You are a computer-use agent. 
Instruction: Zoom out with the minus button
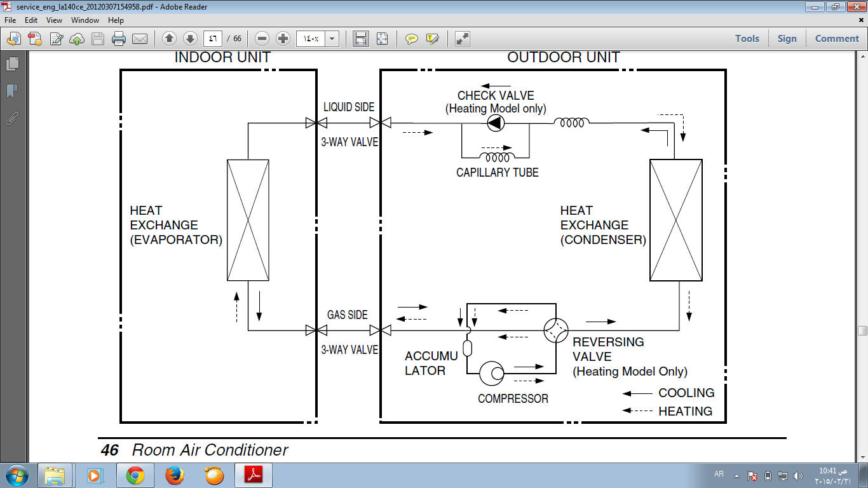click(x=262, y=39)
